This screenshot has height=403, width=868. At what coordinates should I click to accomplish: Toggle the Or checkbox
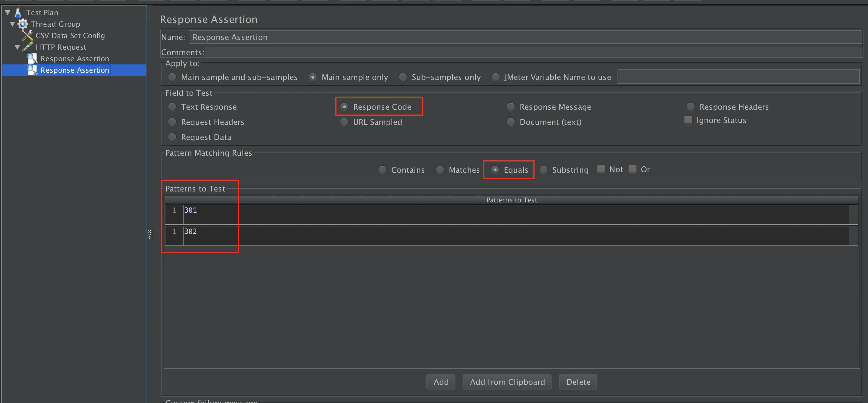tap(632, 169)
